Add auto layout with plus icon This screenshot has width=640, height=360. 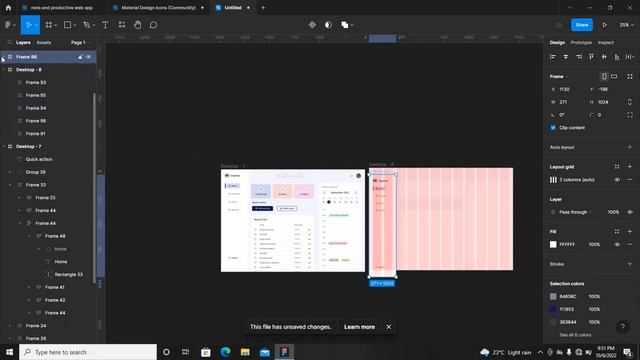click(x=629, y=147)
